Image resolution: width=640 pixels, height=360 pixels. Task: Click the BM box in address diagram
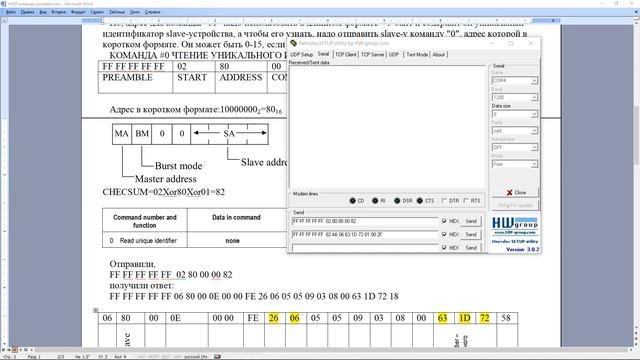point(142,134)
